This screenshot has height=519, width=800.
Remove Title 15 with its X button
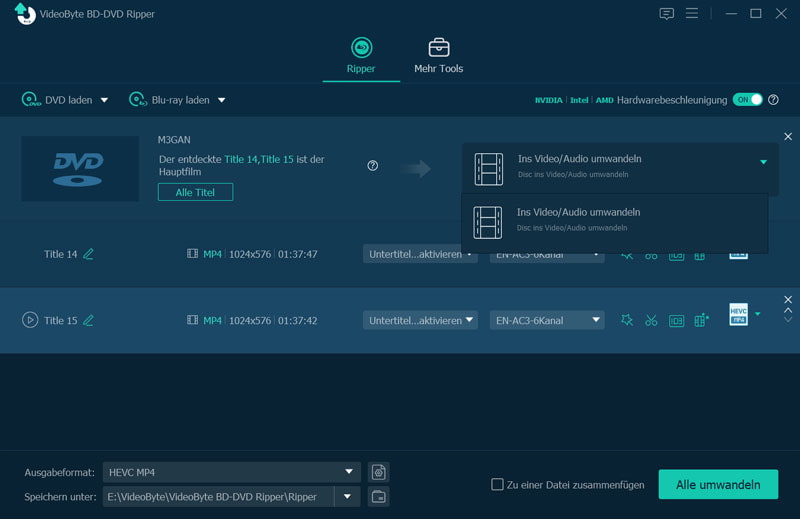[788, 300]
